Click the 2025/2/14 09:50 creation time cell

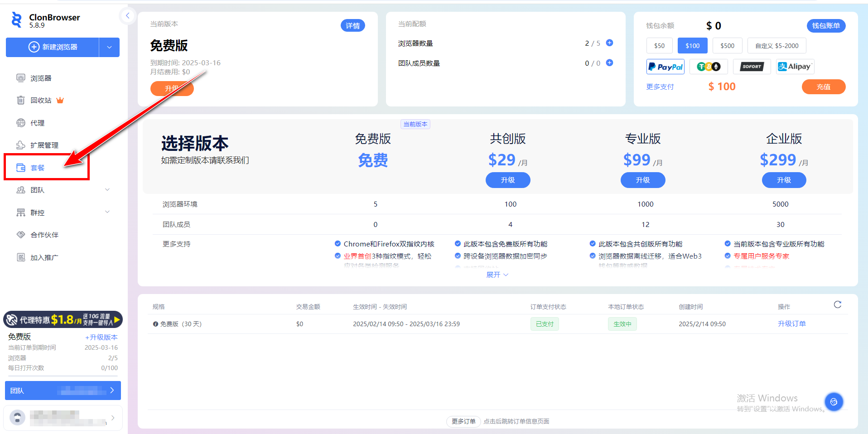[x=702, y=324]
